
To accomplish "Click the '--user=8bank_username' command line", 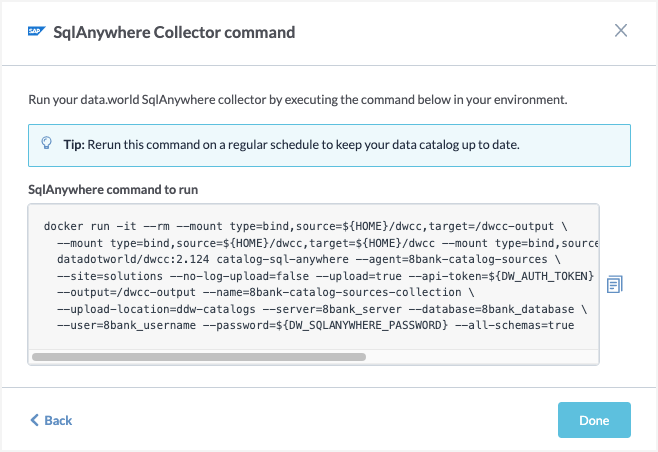I will pyautogui.click(x=316, y=325).
